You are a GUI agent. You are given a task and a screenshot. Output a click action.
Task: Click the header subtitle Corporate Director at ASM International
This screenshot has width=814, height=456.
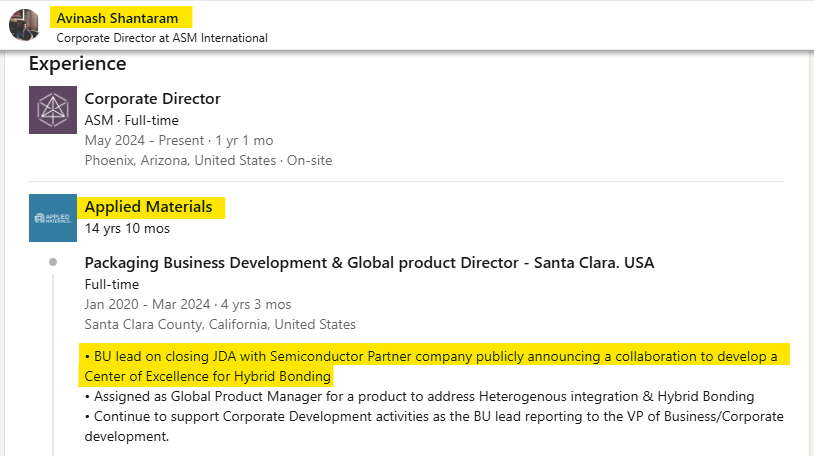point(162,38)
